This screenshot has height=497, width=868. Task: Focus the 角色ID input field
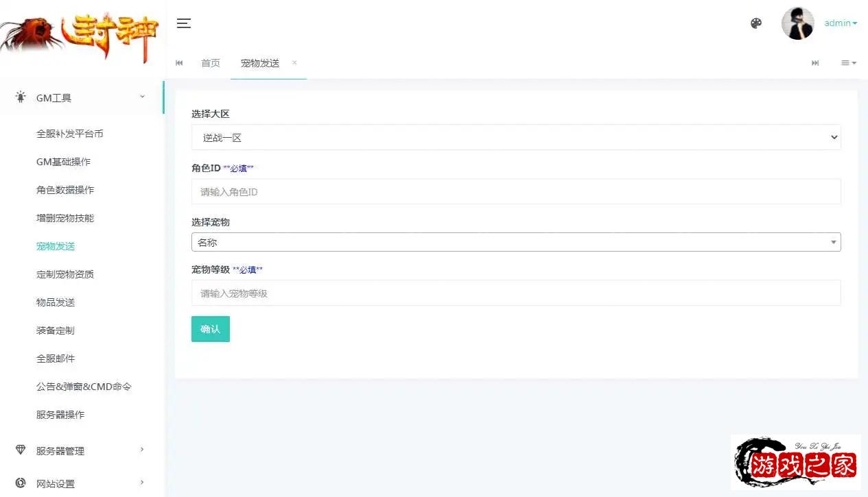coord(515,192)
